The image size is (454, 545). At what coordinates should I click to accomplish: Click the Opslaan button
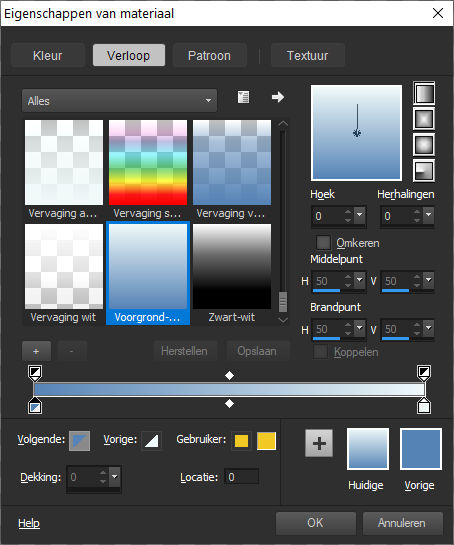pos(257,351)
